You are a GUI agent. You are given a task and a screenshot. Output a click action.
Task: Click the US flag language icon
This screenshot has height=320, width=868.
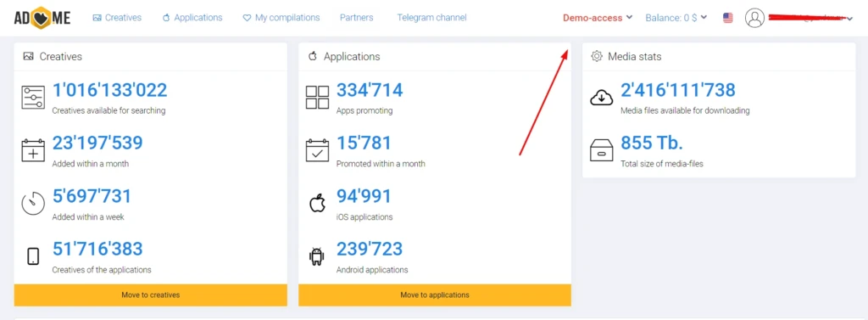(728, 18)
